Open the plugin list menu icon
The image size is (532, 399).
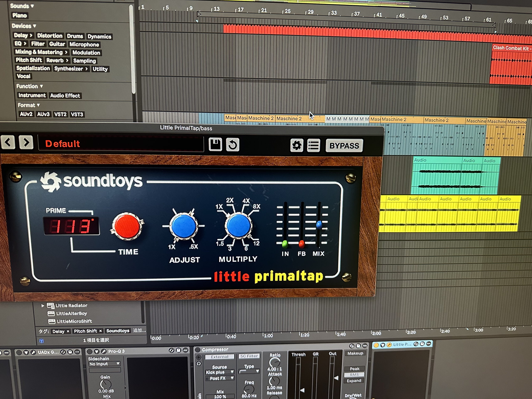tap(313, 145)
